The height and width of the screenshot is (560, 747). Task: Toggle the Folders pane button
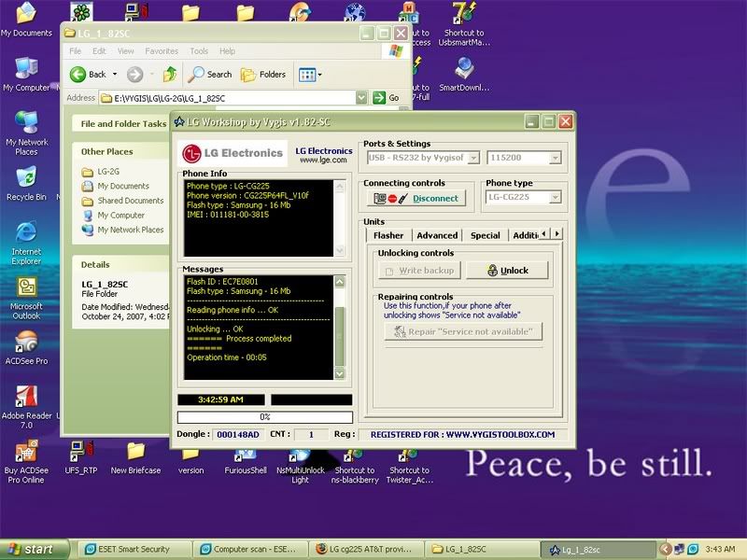pos(263,75)
